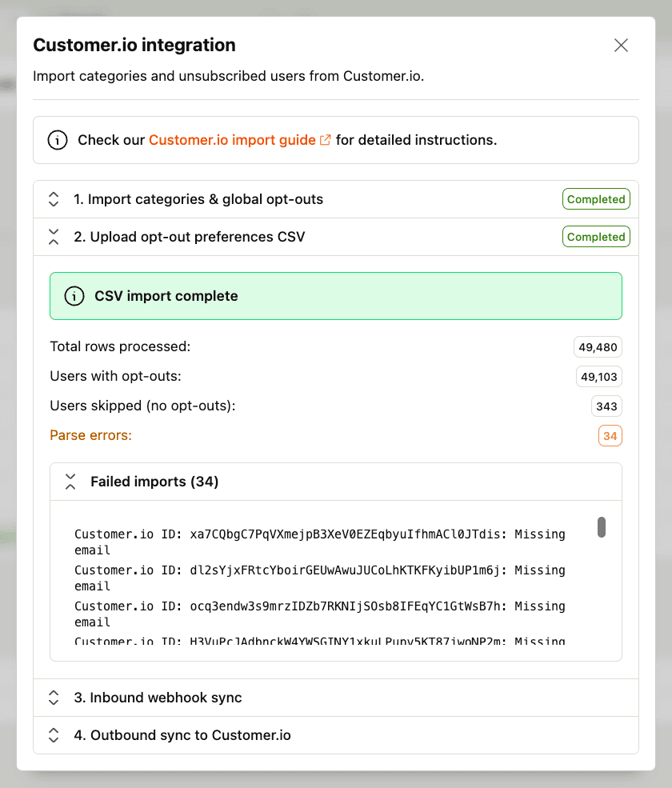672x788 pixels.
Task: Click the 3. Inbound webhook sync title
Action: coord(158,698)
